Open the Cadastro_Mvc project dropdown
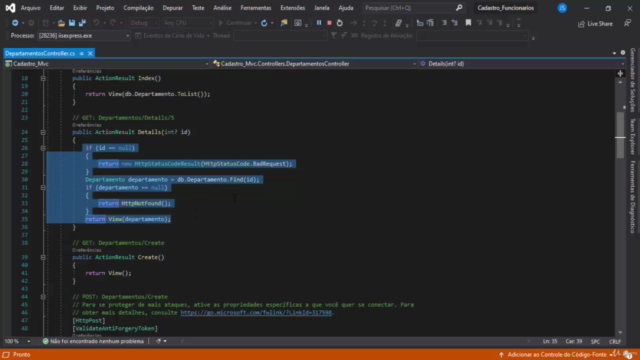Image resolution: width=640 pixels, height=360 pixels. [107, 64]
